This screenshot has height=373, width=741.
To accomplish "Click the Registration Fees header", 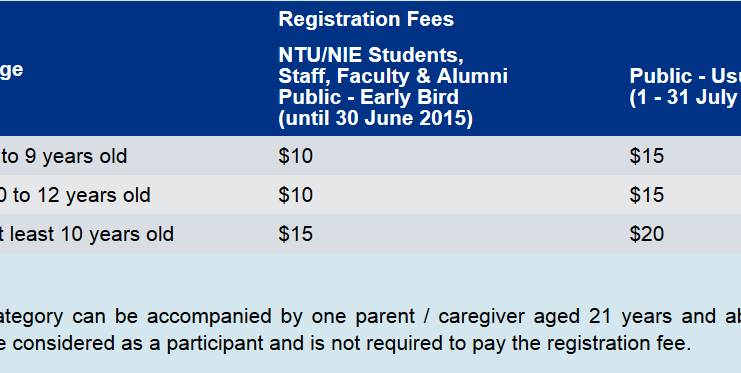I will [366, 19].
